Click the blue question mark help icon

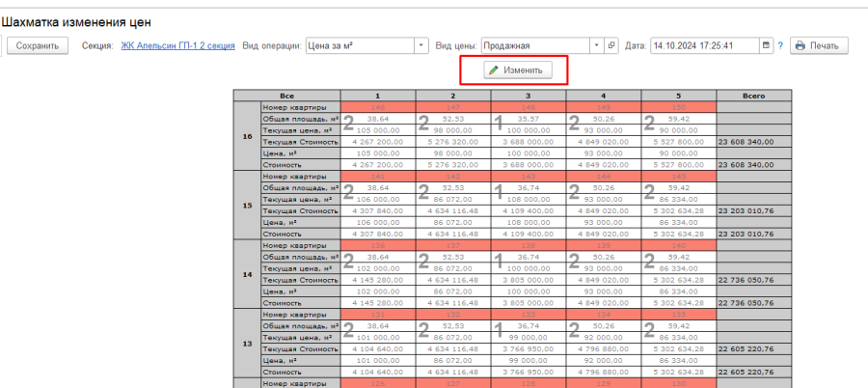[x=780, y=46]
